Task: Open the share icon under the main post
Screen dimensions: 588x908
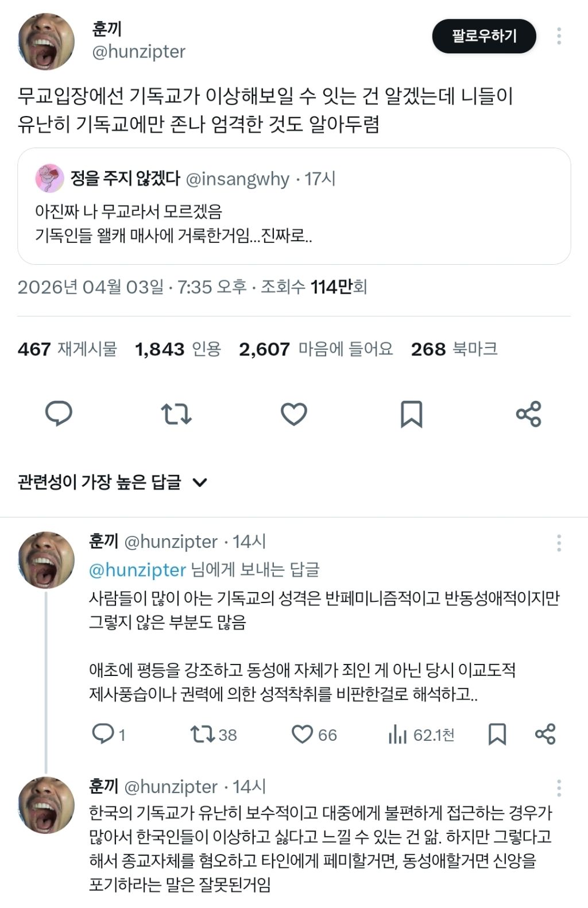Action: pyautogui.click(x=528, y=414)
